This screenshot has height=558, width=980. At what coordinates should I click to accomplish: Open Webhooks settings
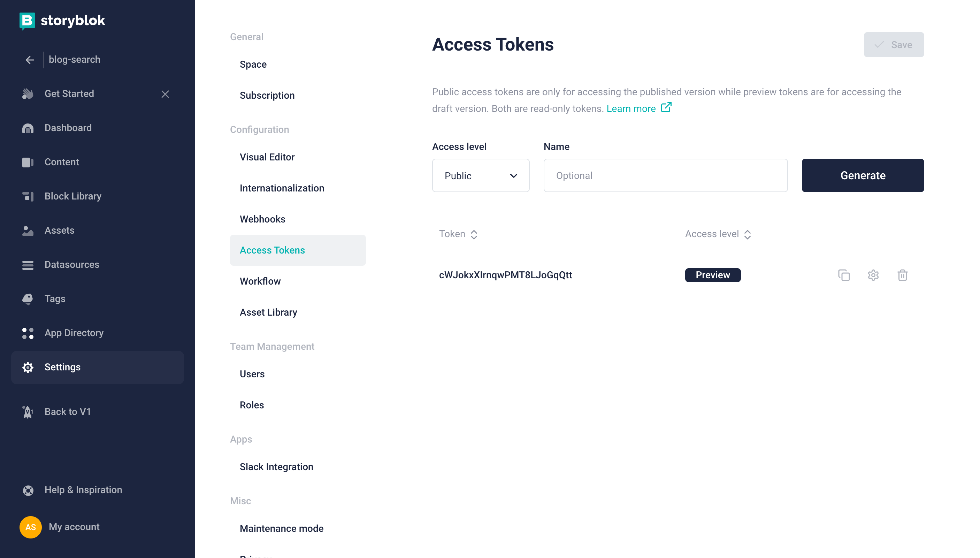262,219
